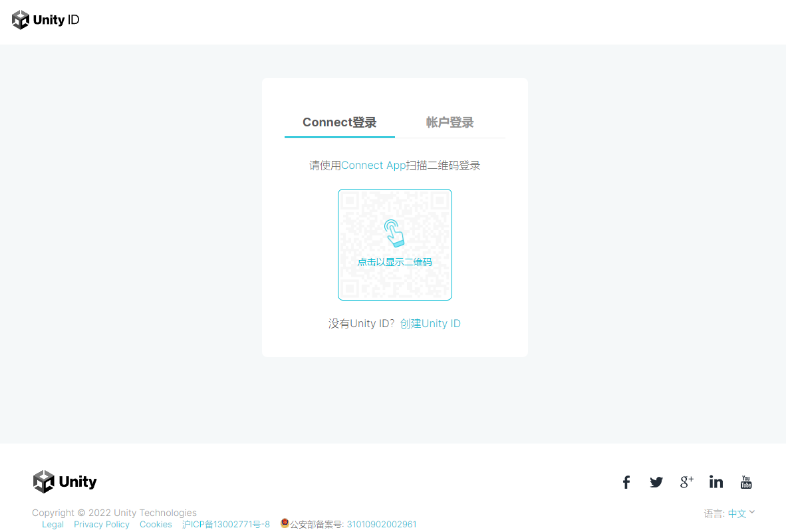
Task: Open the 创建Unity ID link
Action: coord(430,323)
